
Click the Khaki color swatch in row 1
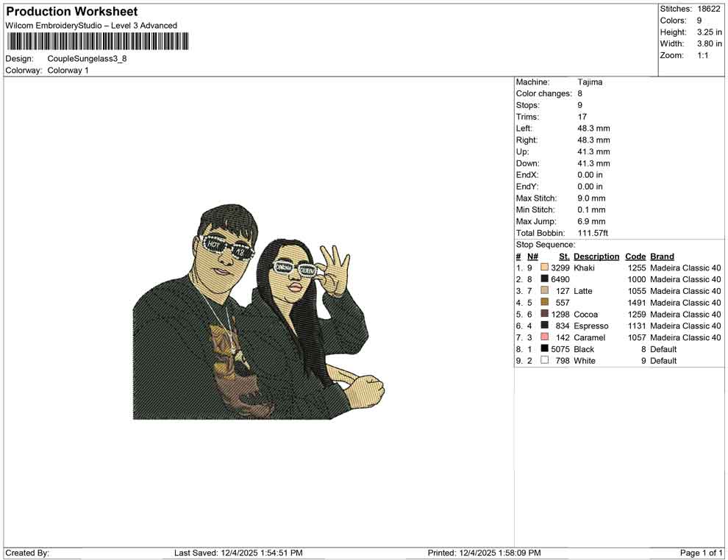545,268
